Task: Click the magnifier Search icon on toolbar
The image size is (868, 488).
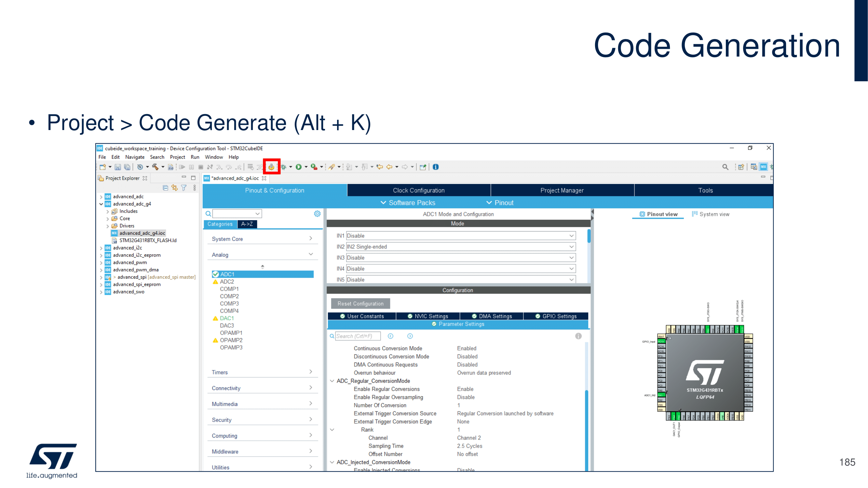Action: pyautogui.click(x=725, y=167)
